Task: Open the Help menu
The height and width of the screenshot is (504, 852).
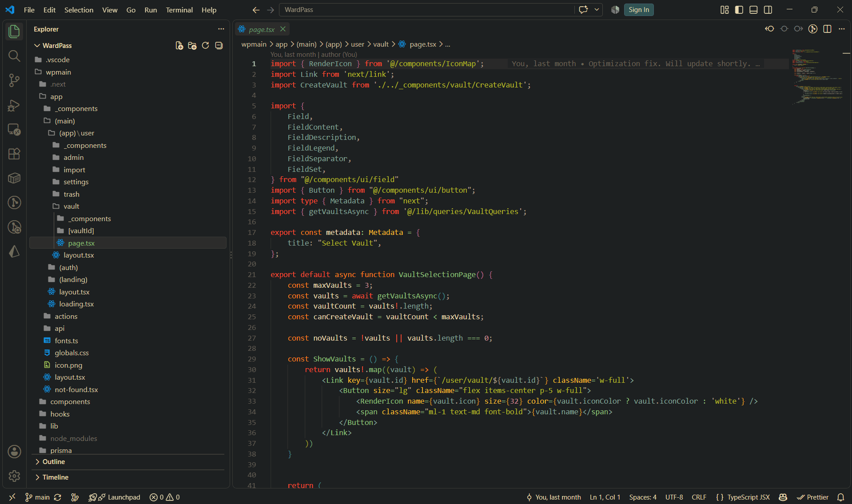Action: pos(209,10)
